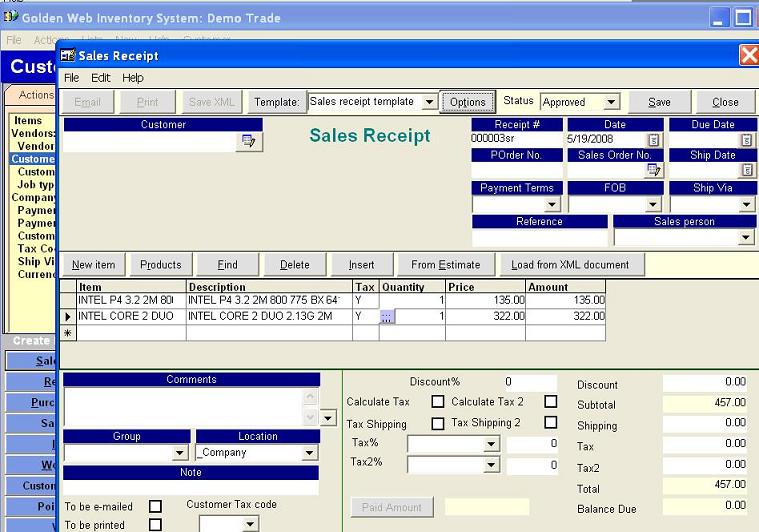Click the Receipt # value 000003sr
The image size is (759, 532).
click(493, 138)
